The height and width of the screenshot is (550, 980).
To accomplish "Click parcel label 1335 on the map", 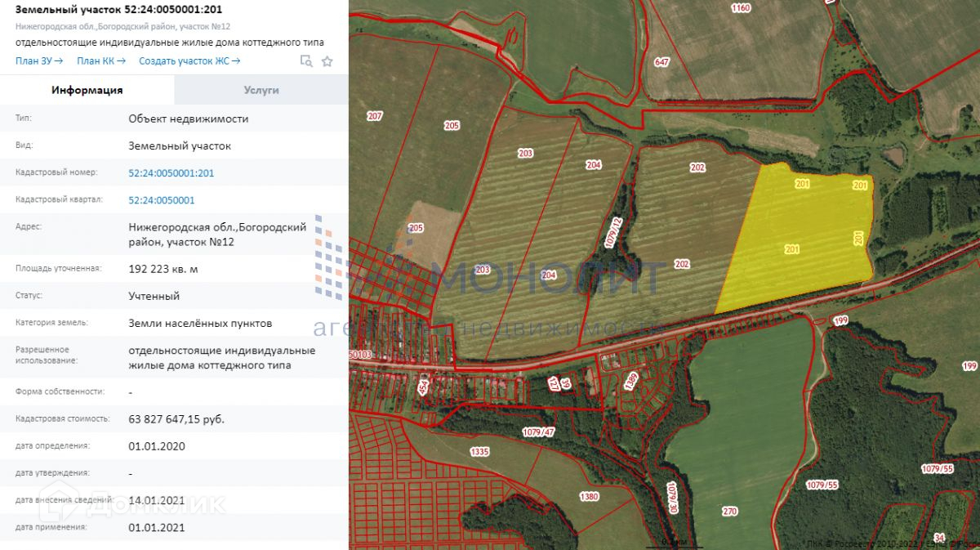I will pos(479,451).
